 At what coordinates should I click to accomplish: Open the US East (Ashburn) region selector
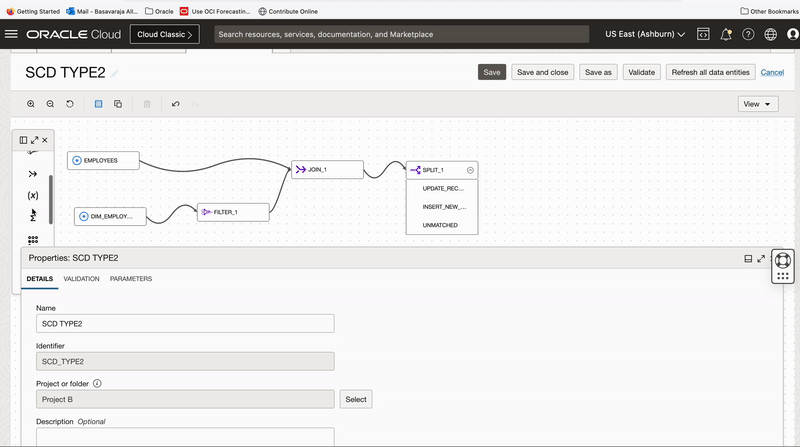pos(645,34)
